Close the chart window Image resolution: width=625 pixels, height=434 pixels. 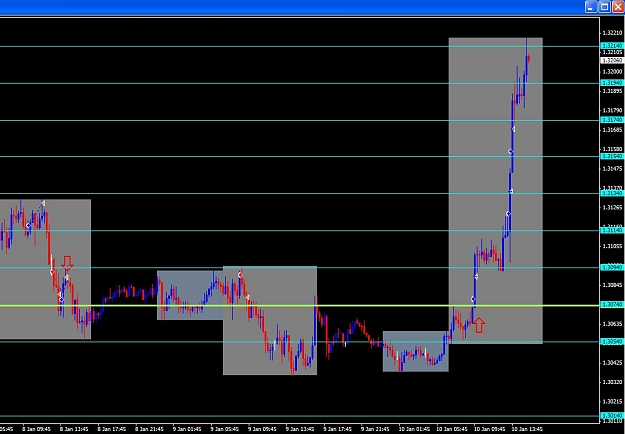[618, 7]
